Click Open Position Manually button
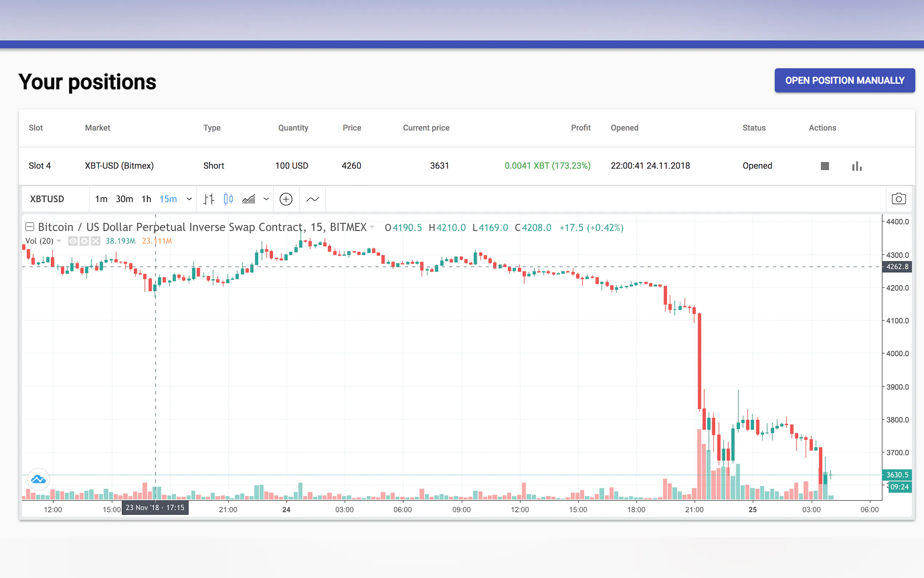This screenshot has width=924, height=578. pos(845,81)
